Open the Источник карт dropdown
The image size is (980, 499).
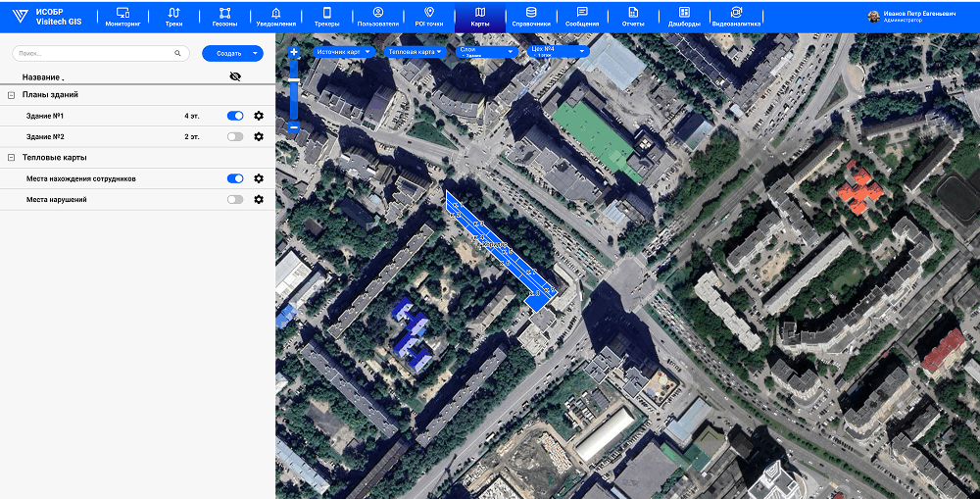coord(338,52)
